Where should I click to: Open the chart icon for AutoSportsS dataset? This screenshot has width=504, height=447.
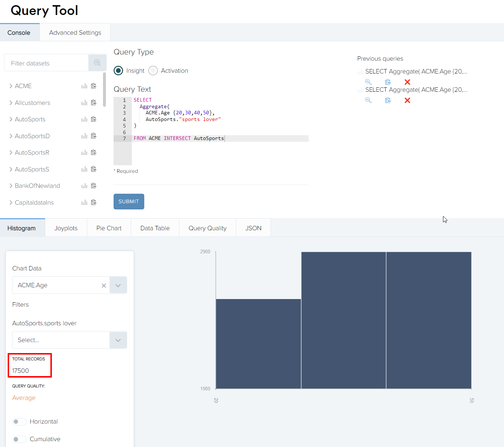click(x=84, y=169)
